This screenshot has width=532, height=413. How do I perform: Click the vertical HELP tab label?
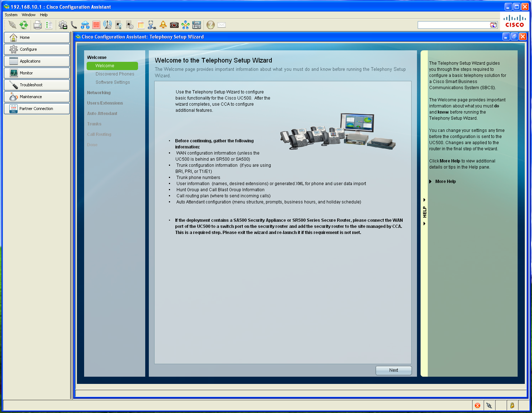click(424, 212)
